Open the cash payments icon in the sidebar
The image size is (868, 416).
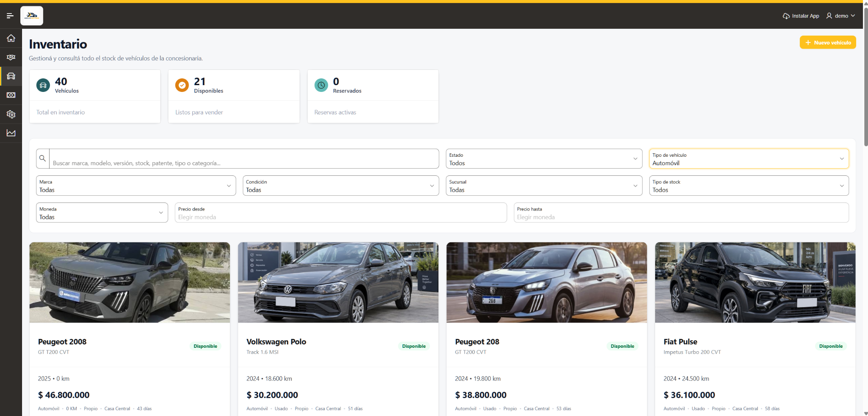click(11, 95)
